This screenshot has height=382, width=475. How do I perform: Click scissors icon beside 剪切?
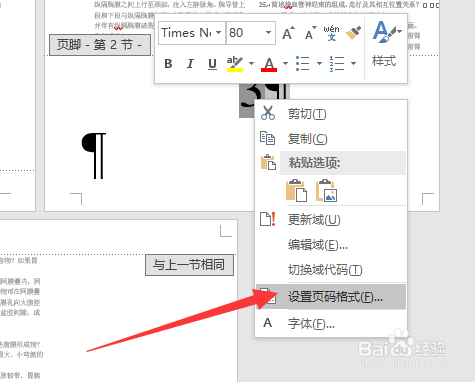pyautogui.click(x=268, y=113)
